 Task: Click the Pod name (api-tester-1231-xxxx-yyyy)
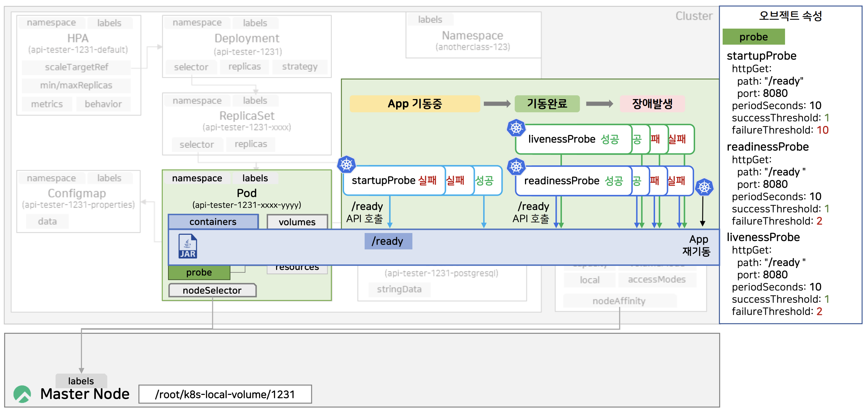(247, 205)
